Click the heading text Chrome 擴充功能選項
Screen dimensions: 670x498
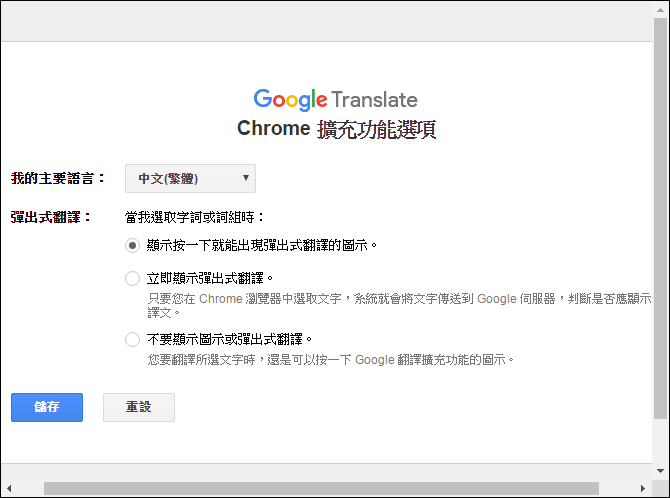(336, 129)
